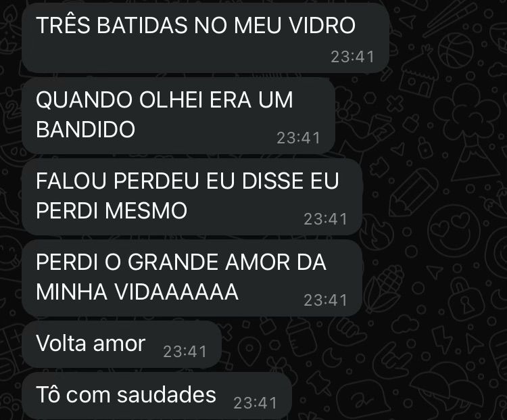507x420 pixels.
Task: Click timestamp on the 'BANDIDO' message
Action: [298, 138]
